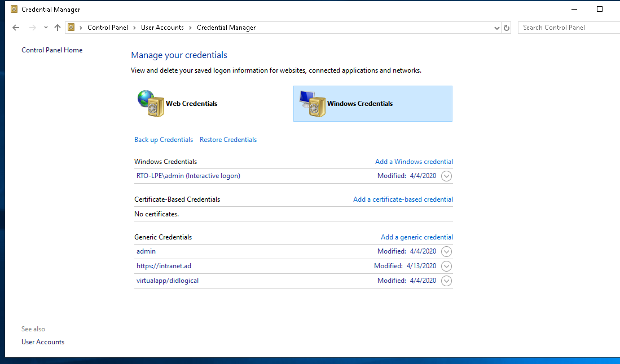Switch to Web Credentials text label

tap(191, 104)
